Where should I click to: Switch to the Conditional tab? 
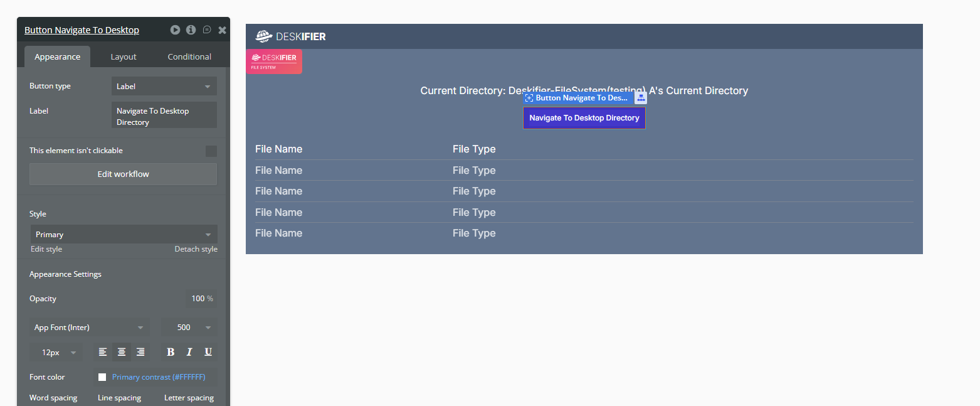189,56
